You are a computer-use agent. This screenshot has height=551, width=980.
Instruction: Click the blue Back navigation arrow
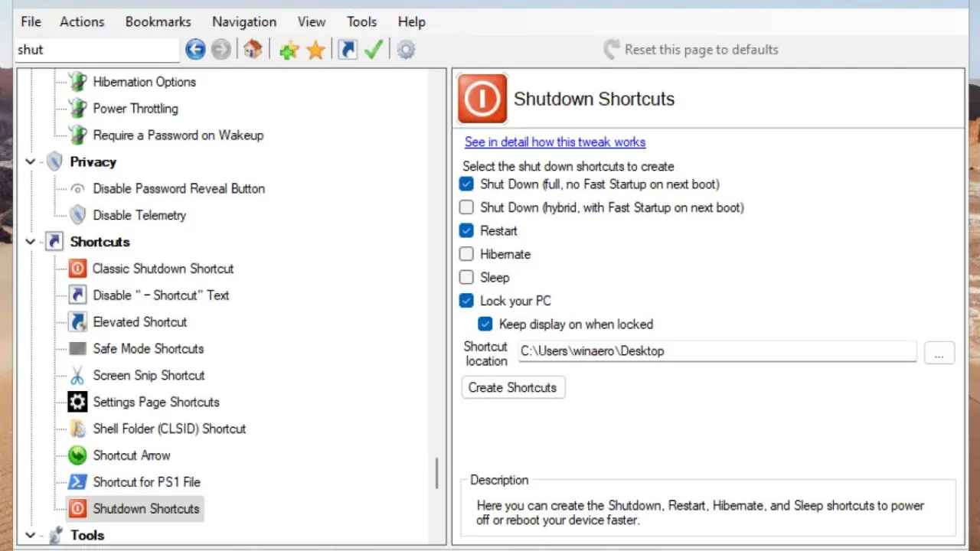pos(195,50)
